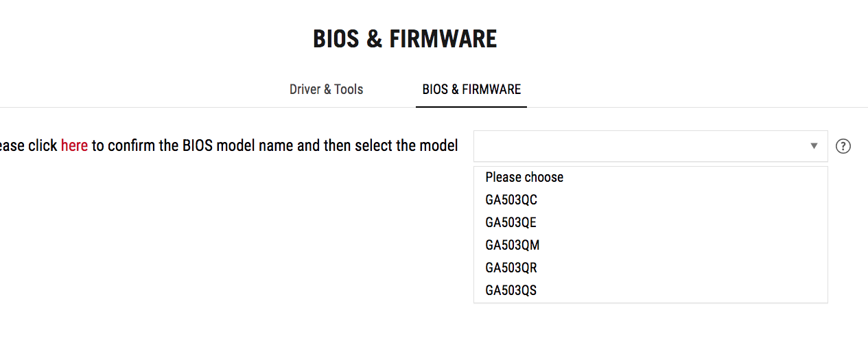Choose model GA503QC from the list
The image size is (868, 354).
tap(511, 200)
